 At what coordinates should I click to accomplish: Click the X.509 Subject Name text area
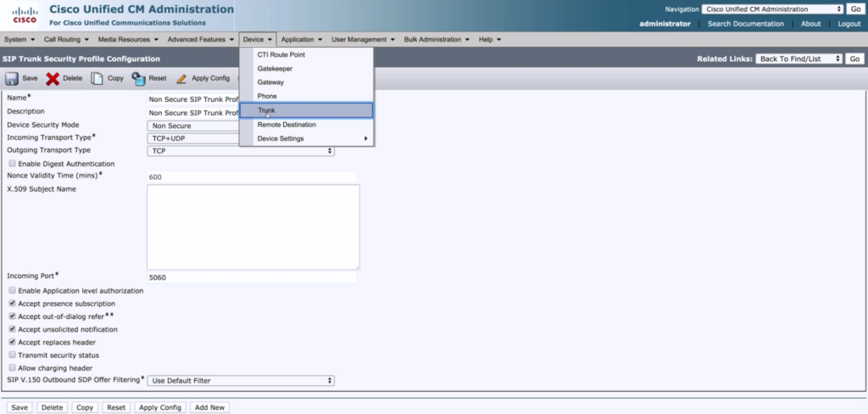253,227
